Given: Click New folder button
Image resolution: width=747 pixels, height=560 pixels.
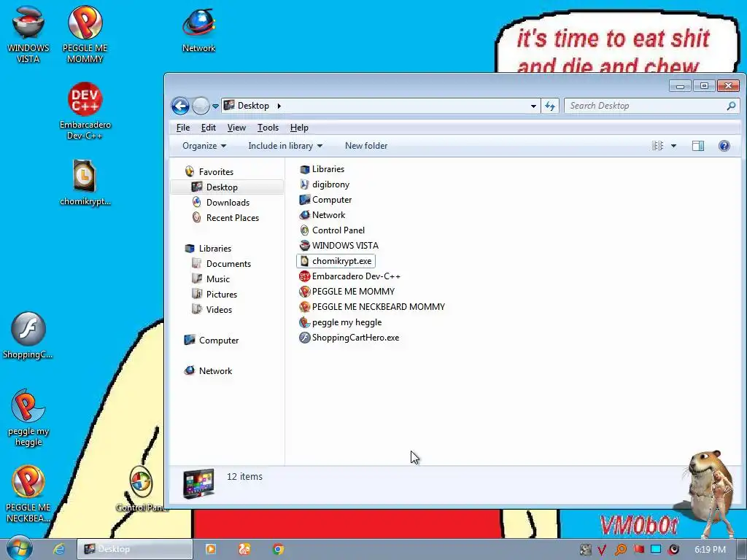Looking at the screenshot, I should click(x=366, y=146).
